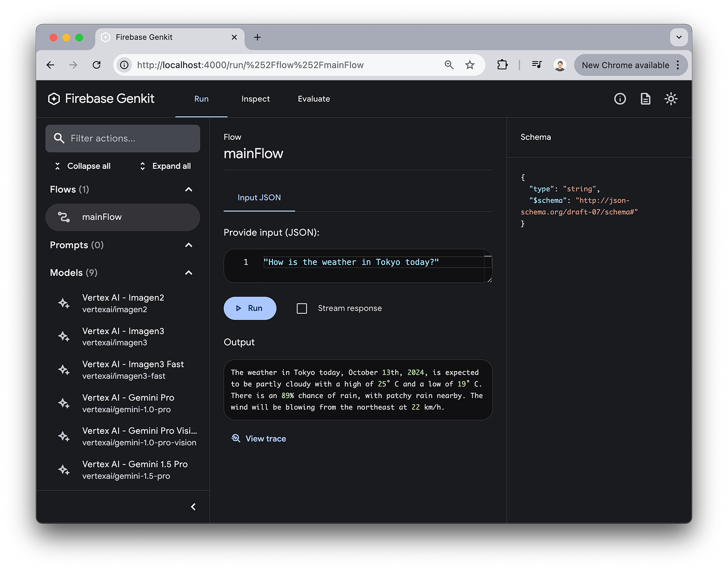The image size is (728, 571).
Task: Open a new browser tab with plus
Action: [257, 37]
